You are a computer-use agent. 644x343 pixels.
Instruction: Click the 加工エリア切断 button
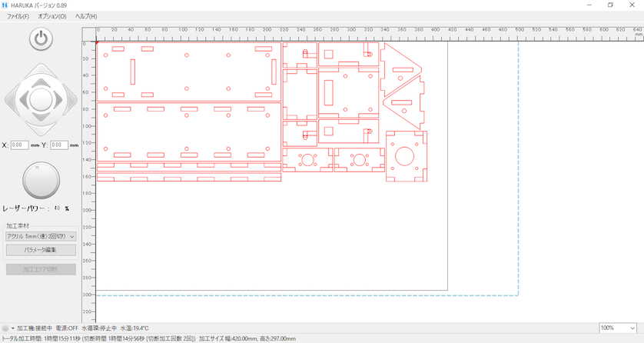click(41, 269)
